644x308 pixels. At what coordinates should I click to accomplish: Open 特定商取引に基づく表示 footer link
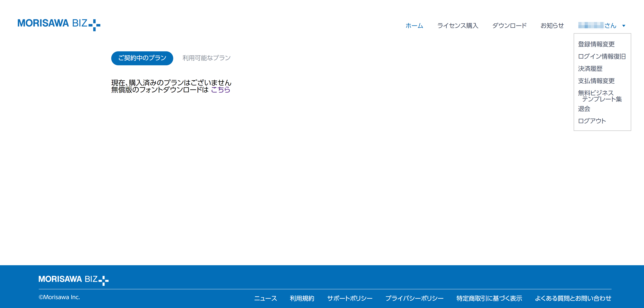(489, 298)
